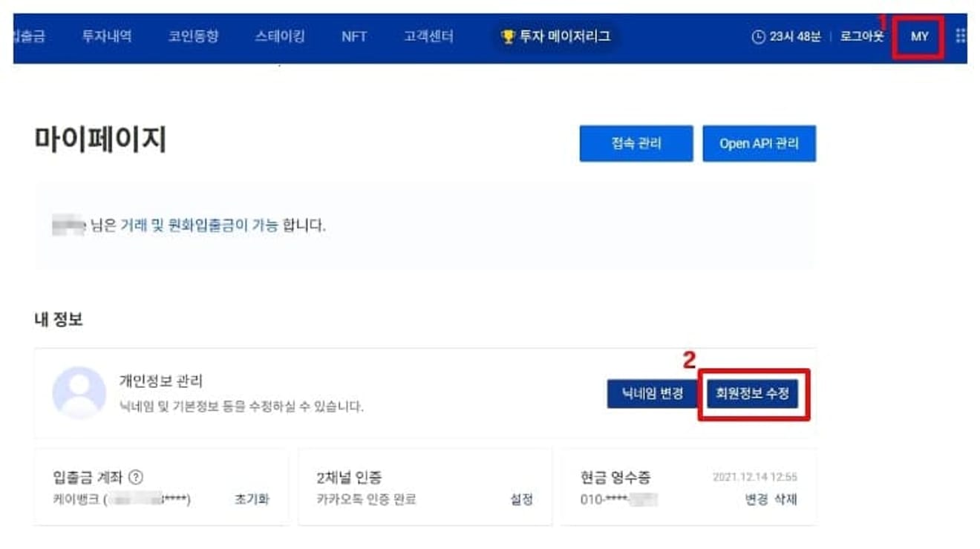Screen dimensions: 980x549
Task: Open the 고객센터 menu
Action: (x=428, y=36)
